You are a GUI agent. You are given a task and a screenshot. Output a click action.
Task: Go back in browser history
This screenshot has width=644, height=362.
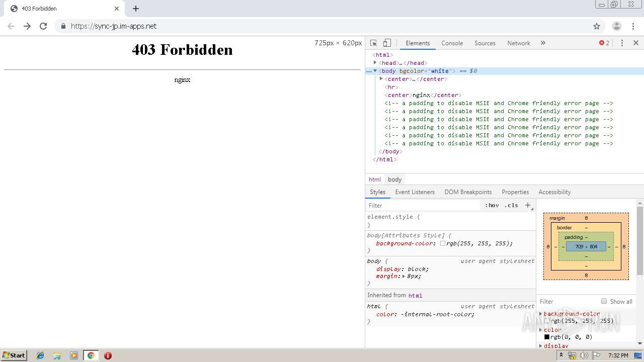click(x=11, y=26)
